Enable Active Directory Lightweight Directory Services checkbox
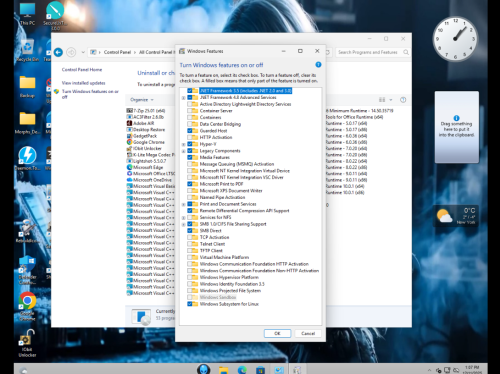This screenshot has height=374, width=500. pos(189,104)
